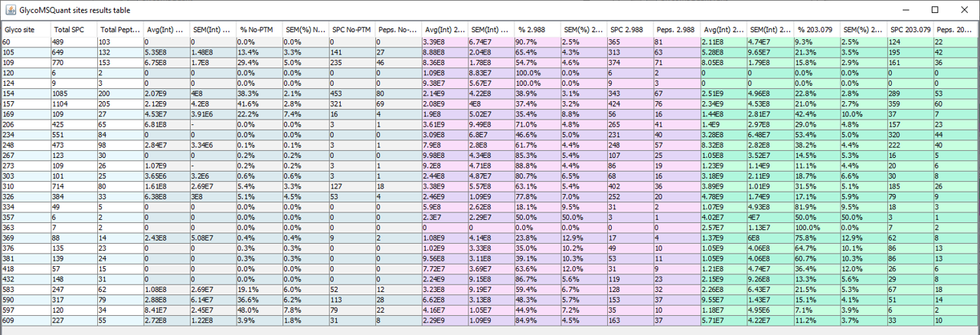
Task: Sort by the Total SPC column header
Action: coord(73,29)
